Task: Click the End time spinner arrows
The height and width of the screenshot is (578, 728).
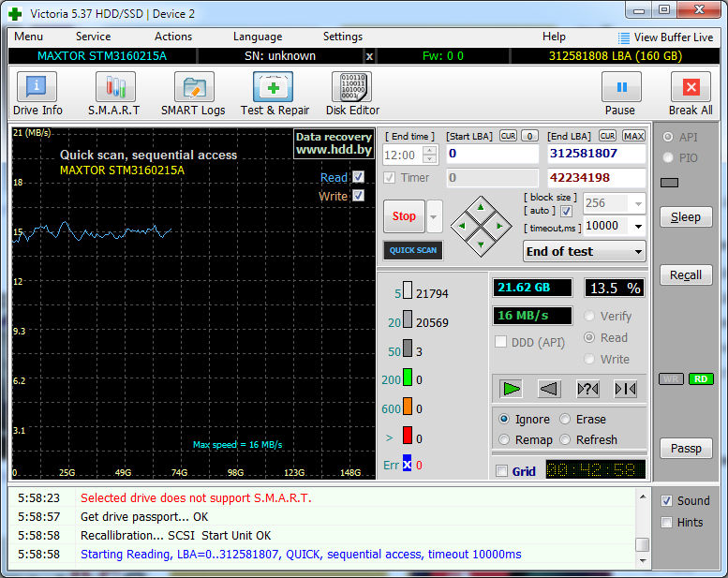Action: point(430,155)
